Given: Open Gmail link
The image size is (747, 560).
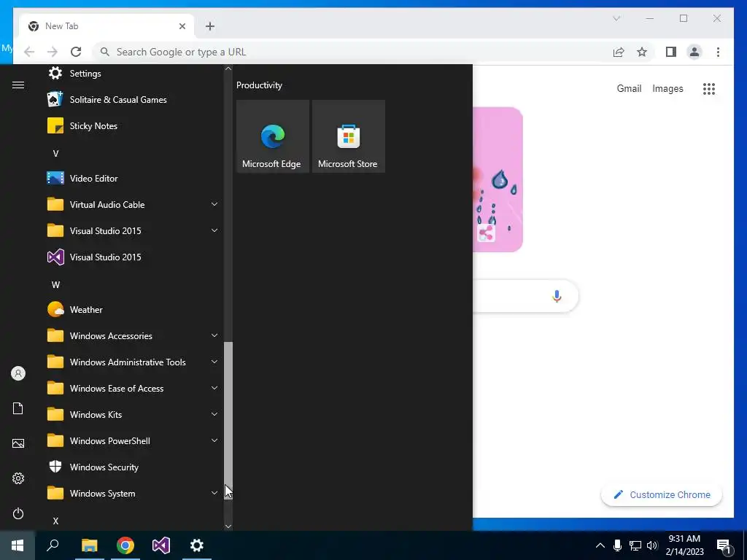Looking at the screenshot, I should (629, 88).
